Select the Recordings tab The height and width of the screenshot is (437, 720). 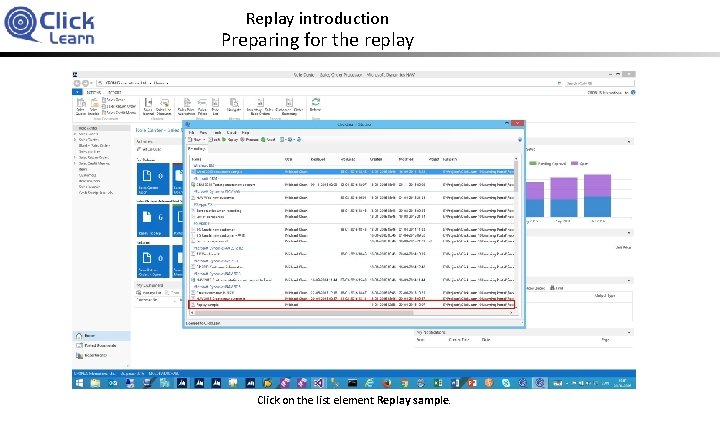coord(197,149)
